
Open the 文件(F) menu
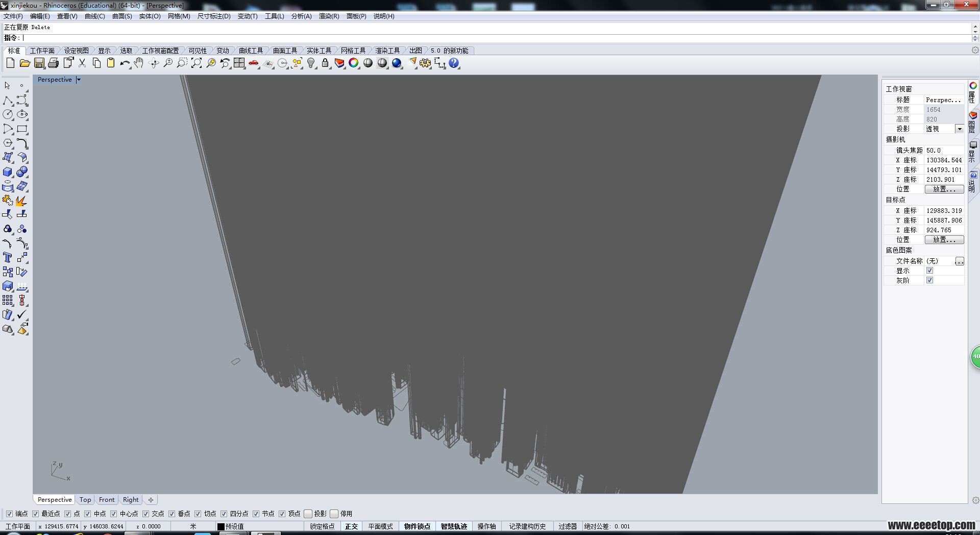click(13, 16)
